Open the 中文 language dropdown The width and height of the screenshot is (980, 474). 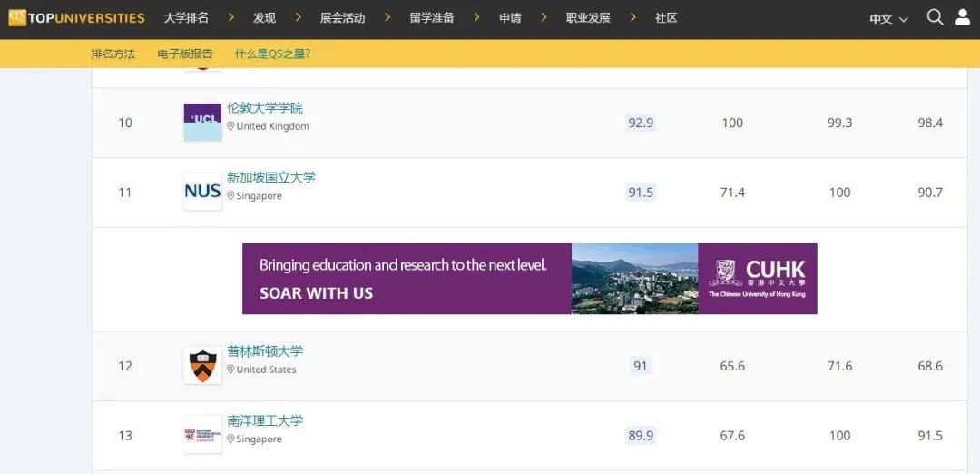tap(888, 19)
